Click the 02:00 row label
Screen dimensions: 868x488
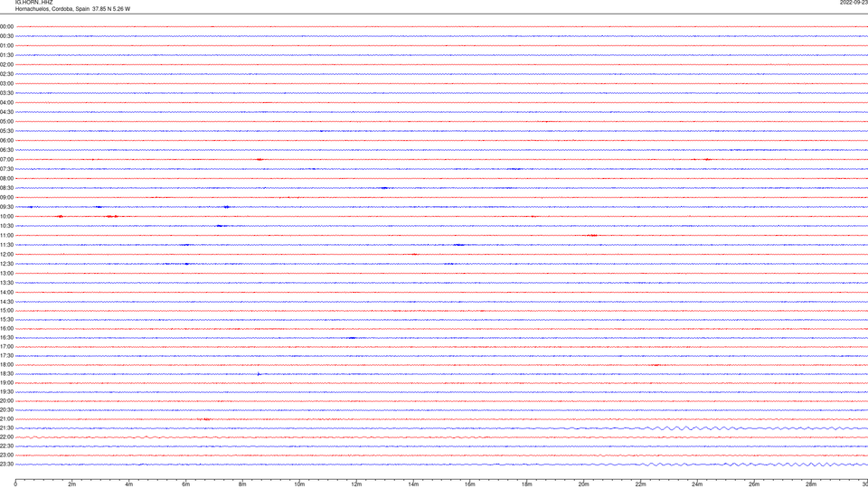click(x=6, y=64)
